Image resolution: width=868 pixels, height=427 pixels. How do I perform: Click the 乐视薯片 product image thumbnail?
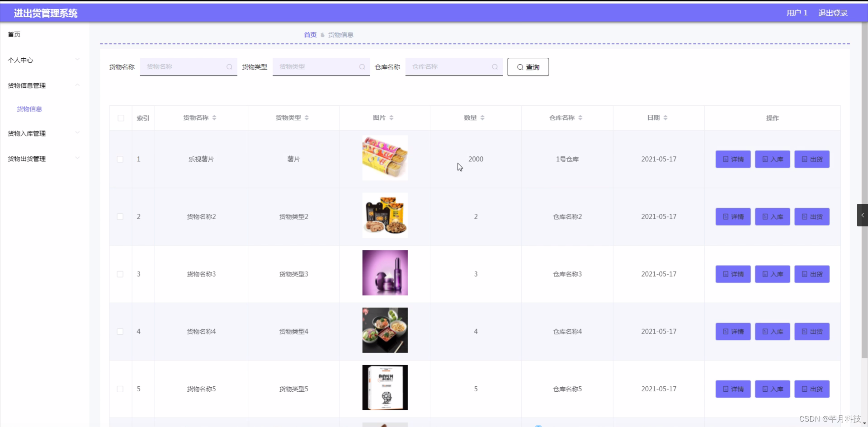(384, 158)
